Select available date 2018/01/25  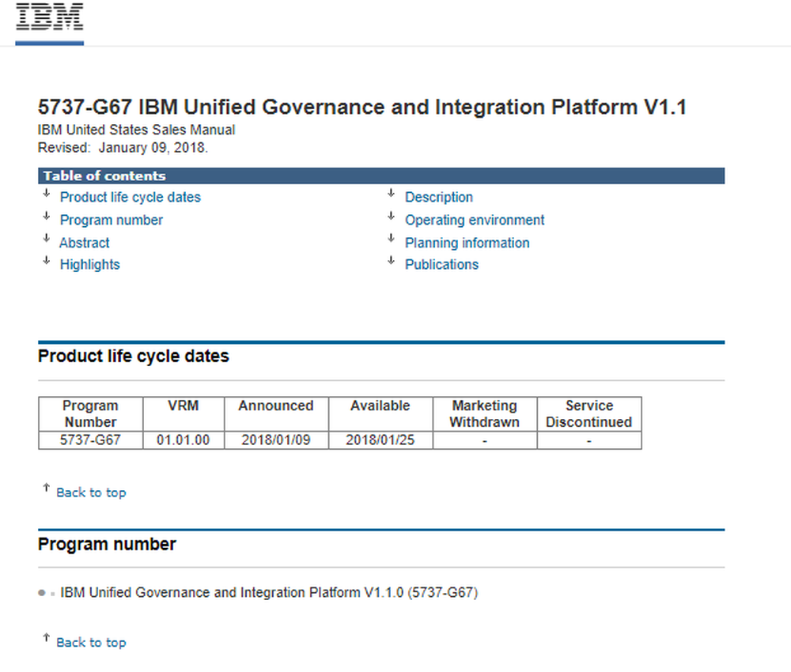[380, 440]
